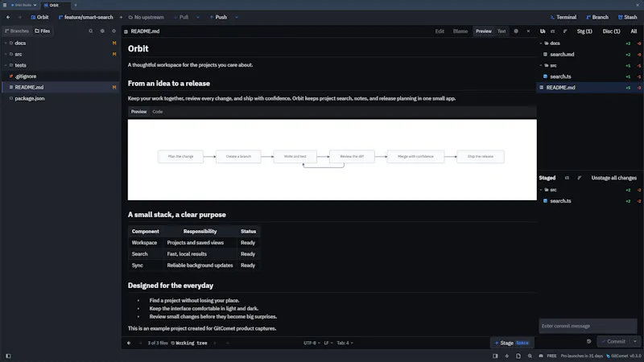Select the diagram Preview tab
The image size is (644, 362).
138,112
